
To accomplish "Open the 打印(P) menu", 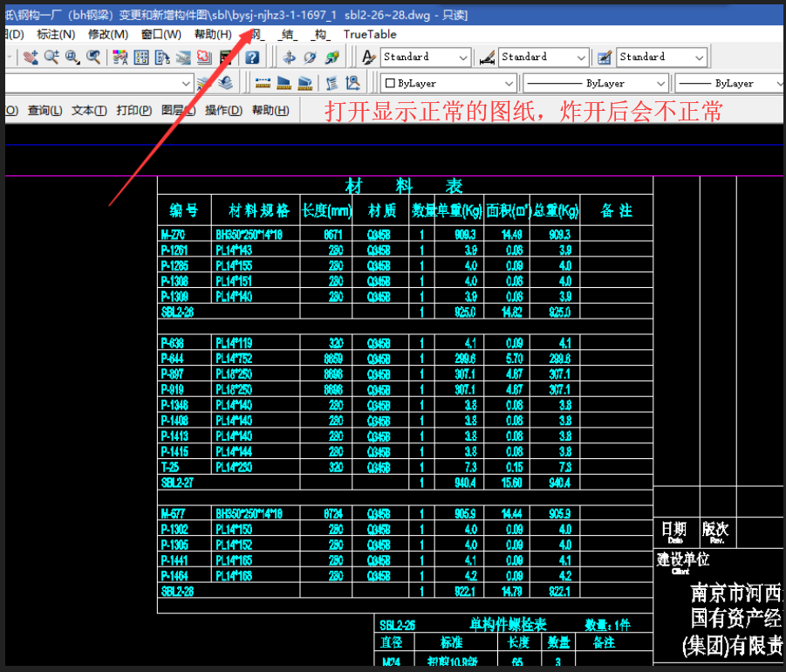I will click(134, 110).
